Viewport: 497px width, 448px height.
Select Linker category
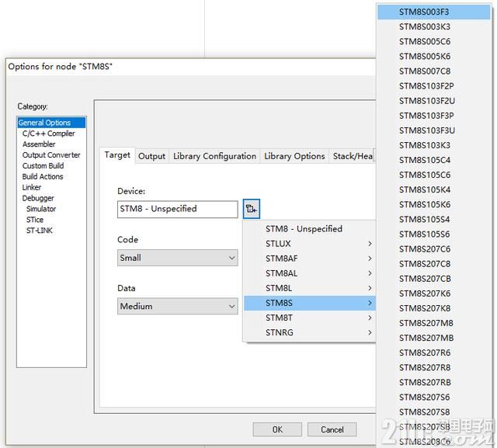(31, 187)
